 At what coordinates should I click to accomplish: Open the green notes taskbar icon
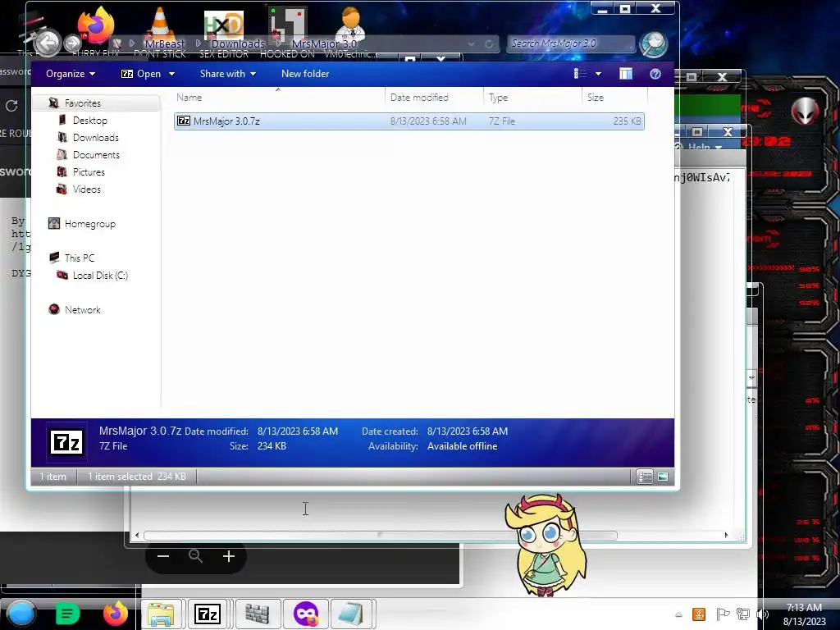[67, 614]
